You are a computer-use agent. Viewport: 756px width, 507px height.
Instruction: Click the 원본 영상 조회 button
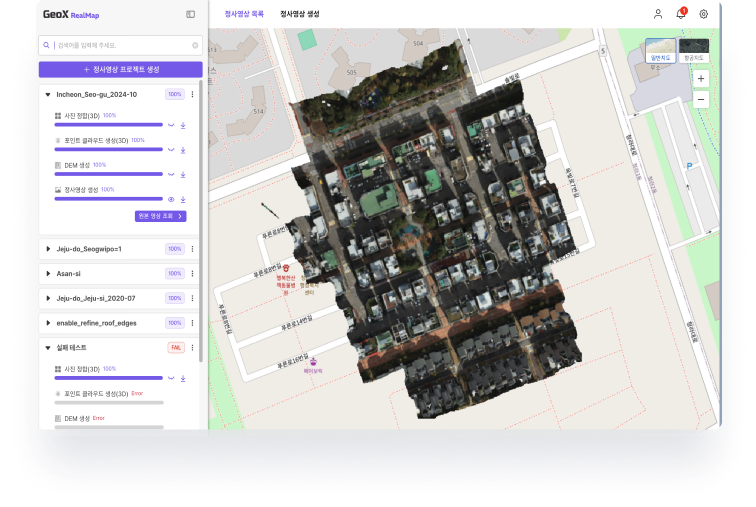coord(160,216)
